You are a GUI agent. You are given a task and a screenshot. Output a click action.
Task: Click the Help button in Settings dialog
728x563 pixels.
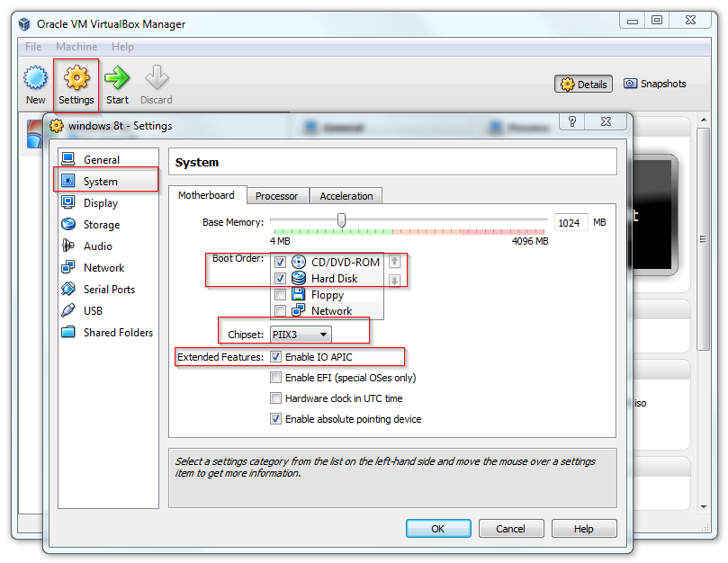(x=584, y=529)
